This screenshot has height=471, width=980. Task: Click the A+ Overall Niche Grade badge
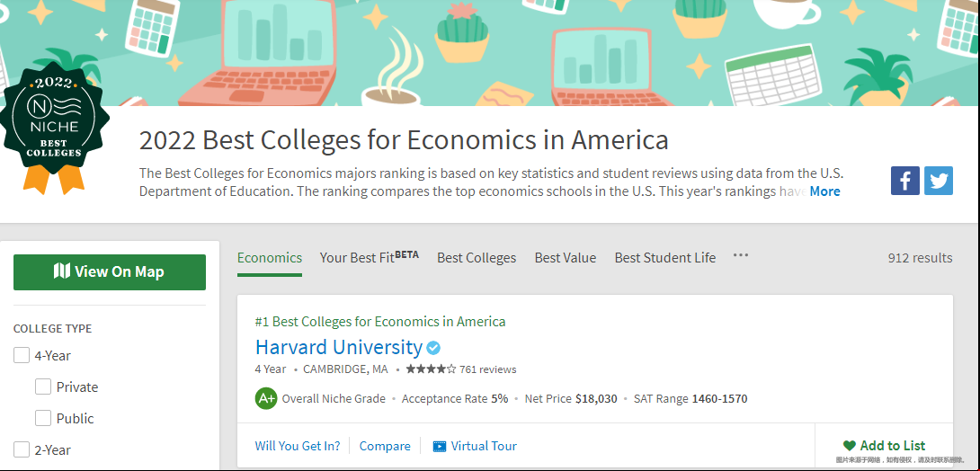coord(265,398)
